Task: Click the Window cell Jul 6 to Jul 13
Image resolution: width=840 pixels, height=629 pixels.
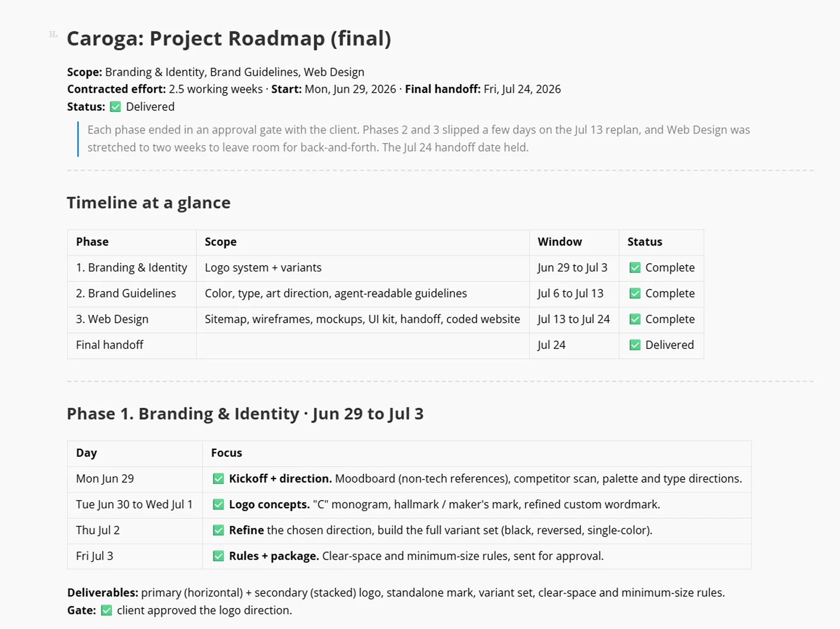Action: (x=574, y=293)
